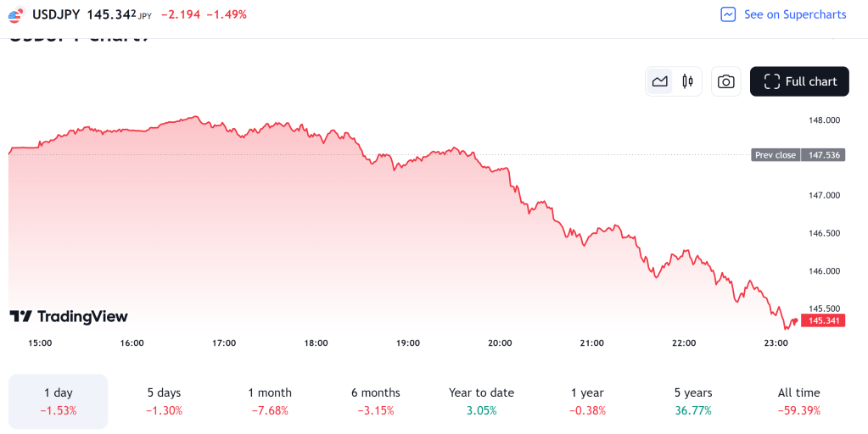The height and width of the screenshot is (434, 868).
Task: Select the 1 month range
Action: point(270,401)
